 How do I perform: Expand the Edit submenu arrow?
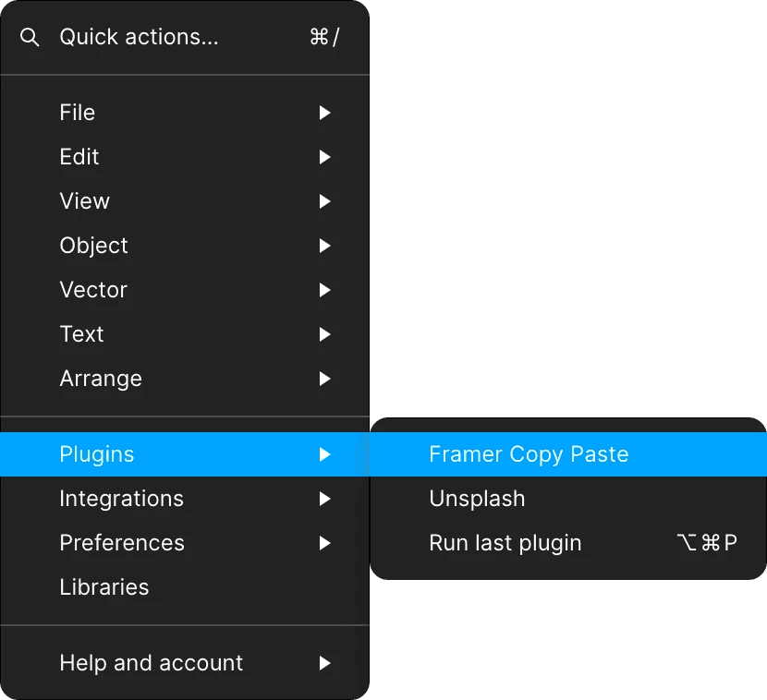click(x=324, y=157)
